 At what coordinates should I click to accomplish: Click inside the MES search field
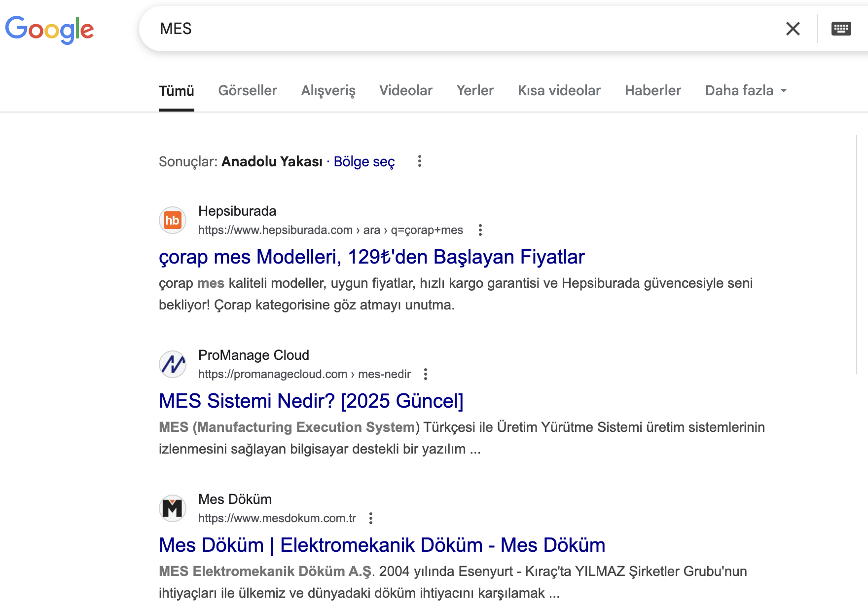point(444,29)
